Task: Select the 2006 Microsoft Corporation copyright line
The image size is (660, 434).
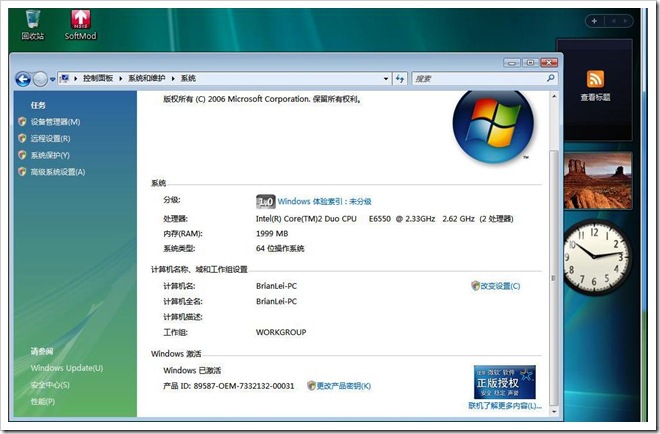Action: coord(262,99)
